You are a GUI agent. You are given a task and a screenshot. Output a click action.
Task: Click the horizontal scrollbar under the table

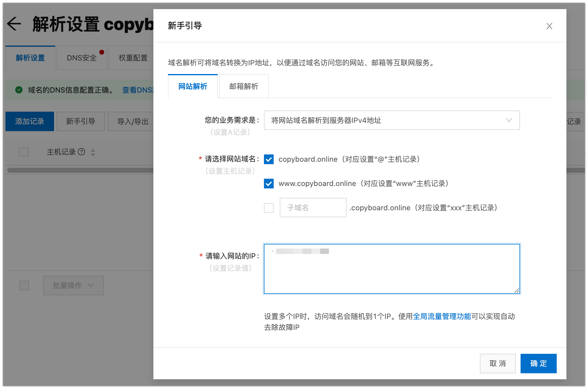coord(80,170)
